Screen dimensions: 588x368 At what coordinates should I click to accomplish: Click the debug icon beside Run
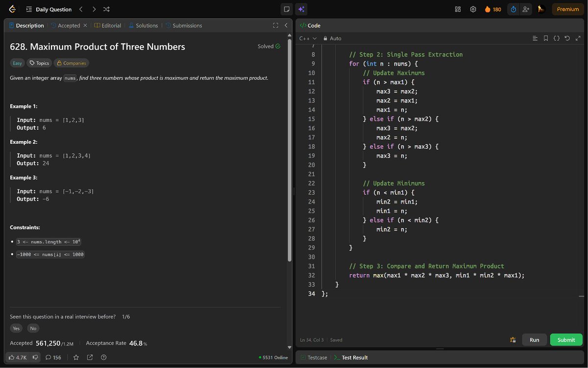click(x=513, y=340)
